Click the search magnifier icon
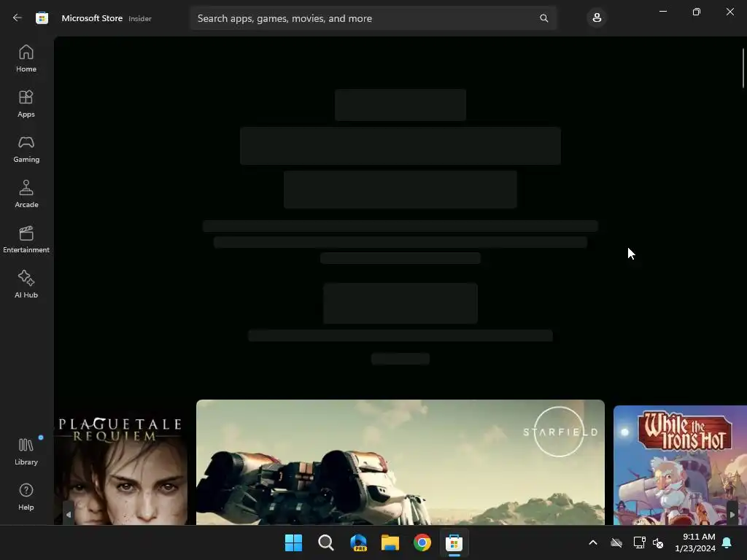Screen dimensions: 747x560 [x=543, y=18]
